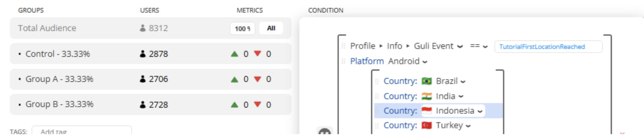
Task: Click the All metrics button
Action: pos(271,28)
